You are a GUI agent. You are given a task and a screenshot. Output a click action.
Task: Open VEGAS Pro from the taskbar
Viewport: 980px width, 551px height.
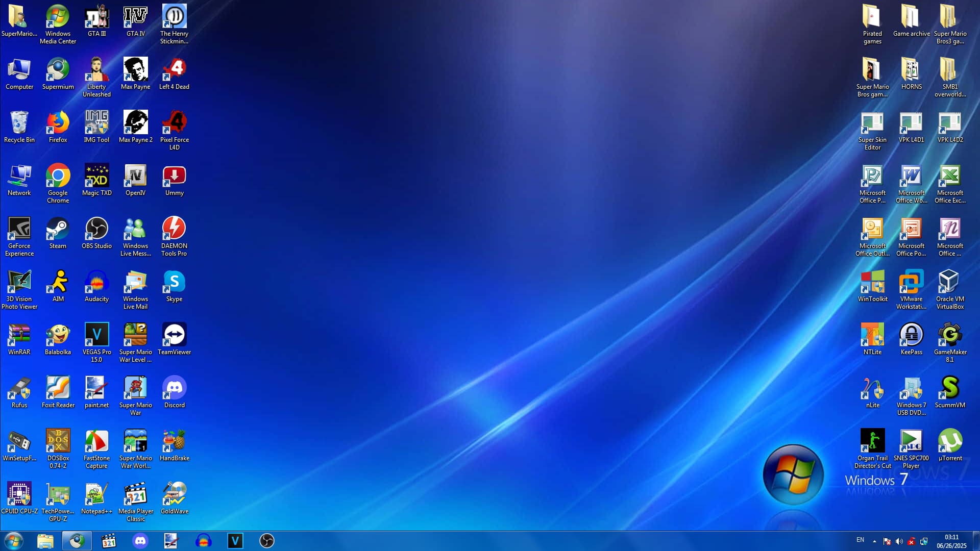pos(235,541)
